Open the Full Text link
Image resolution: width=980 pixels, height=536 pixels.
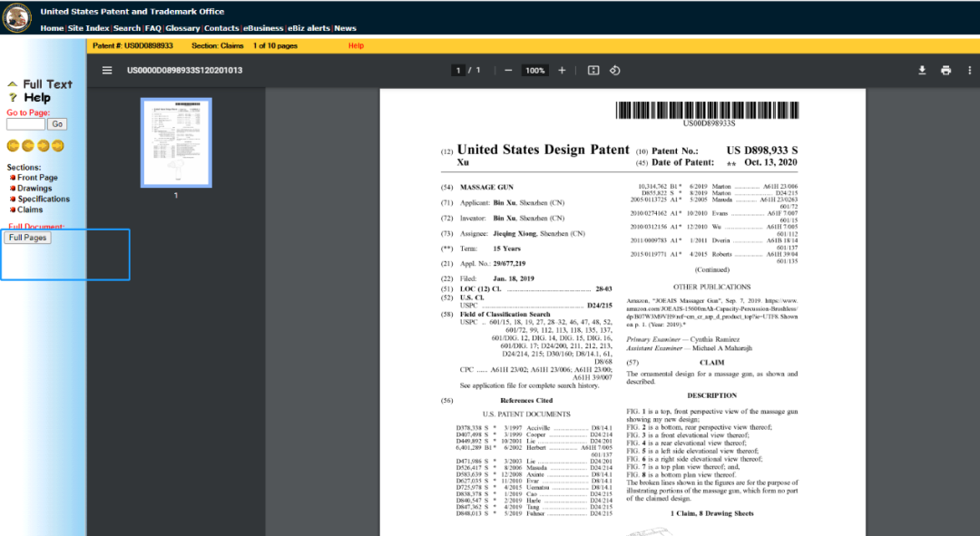click(x=47, y=83)
